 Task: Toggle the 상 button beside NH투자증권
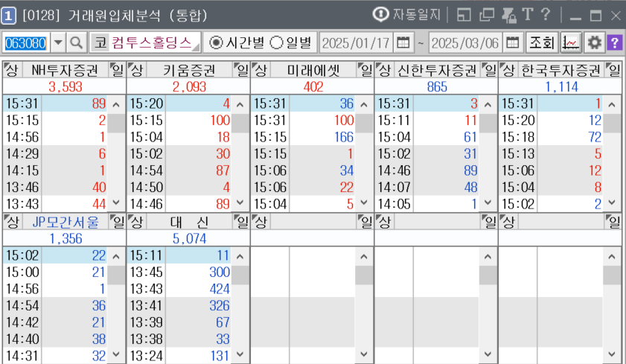10,71
